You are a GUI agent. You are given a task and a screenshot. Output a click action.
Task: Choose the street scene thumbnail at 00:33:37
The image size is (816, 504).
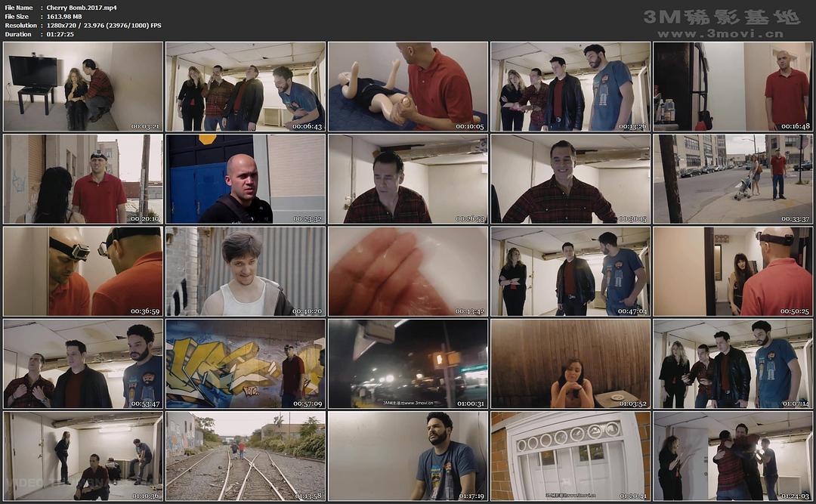[x=733, y=179]
